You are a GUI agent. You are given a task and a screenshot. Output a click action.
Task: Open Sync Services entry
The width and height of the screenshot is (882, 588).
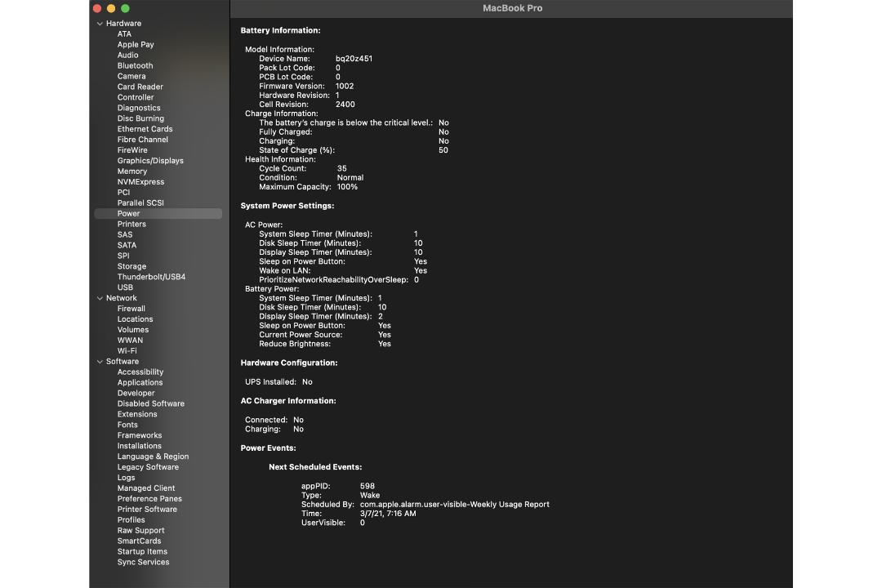point(144,562)
